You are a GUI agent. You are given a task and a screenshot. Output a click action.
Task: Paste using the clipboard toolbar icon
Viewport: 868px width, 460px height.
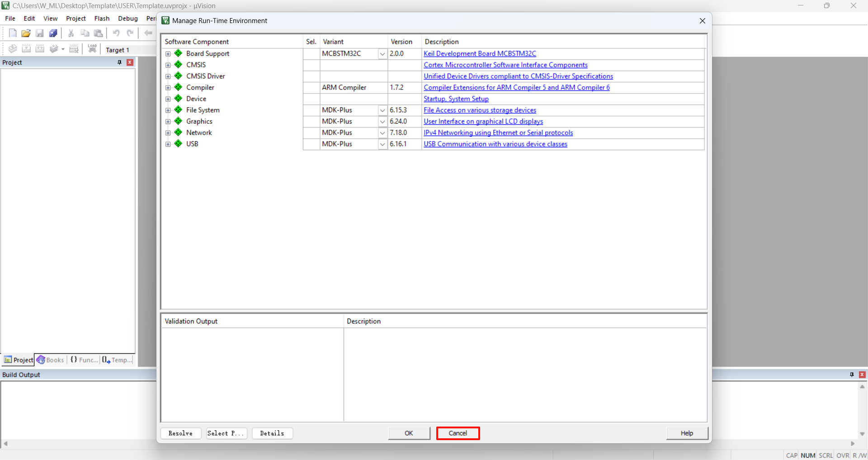(98, 33)
